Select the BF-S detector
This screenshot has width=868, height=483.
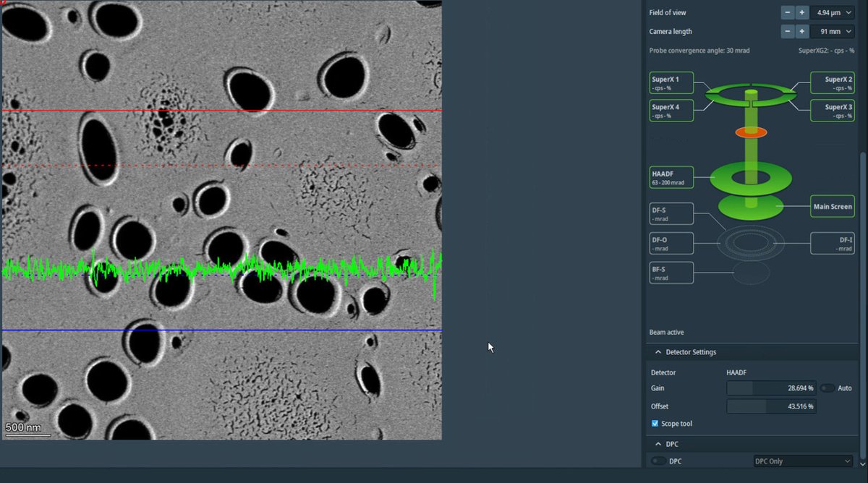tap(670, 272)
